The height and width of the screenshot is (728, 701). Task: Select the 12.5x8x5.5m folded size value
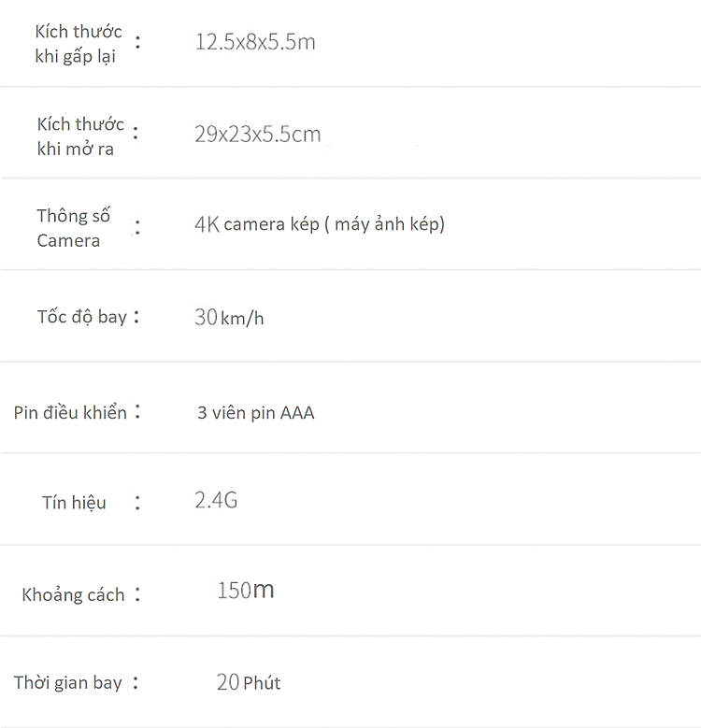tap(255, 42)
